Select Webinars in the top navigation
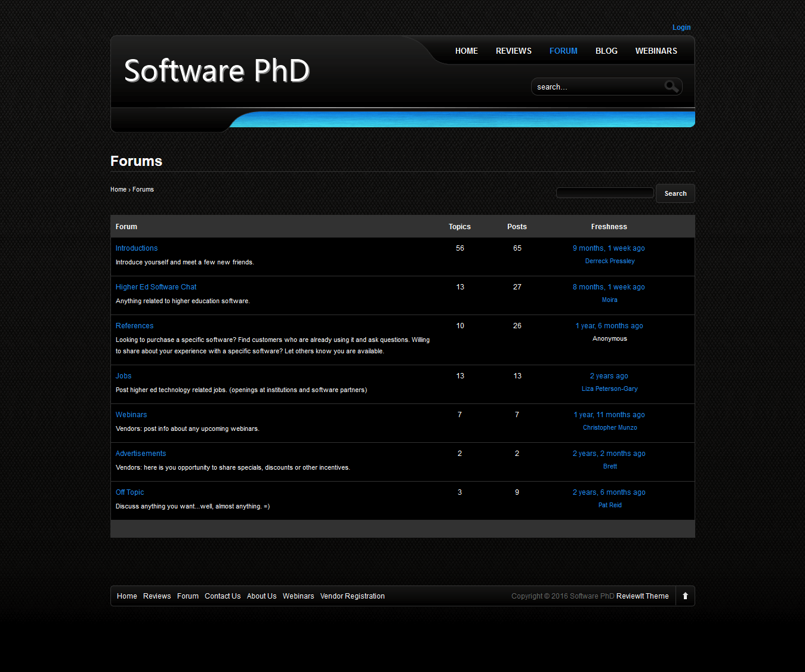The image size is (805, 672). [656, 51]
